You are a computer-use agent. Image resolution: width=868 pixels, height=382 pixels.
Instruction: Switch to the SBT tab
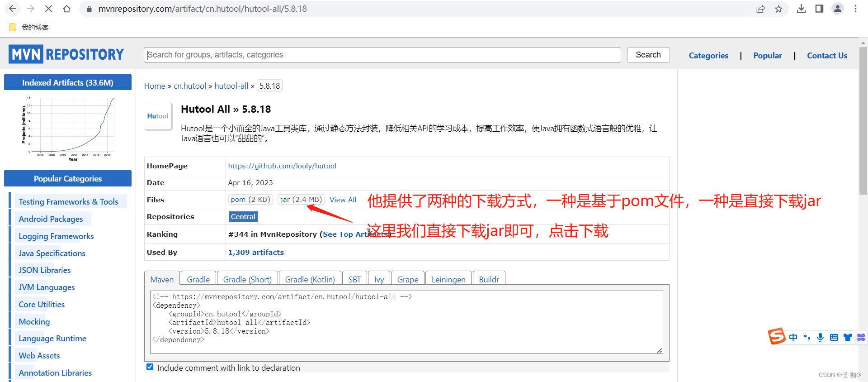[x=355, y=279]
